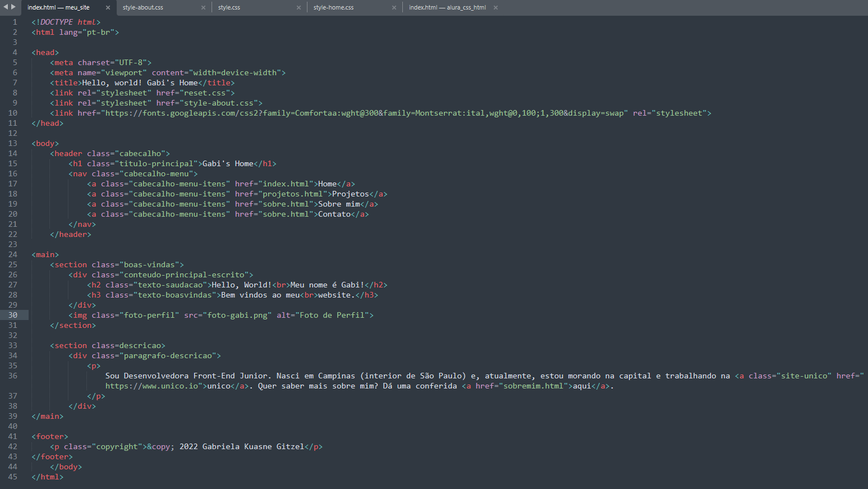The height and width of the screenshot is (489, 868).
Task: Click the Contato anchor text
Action: tap(334, 214)
